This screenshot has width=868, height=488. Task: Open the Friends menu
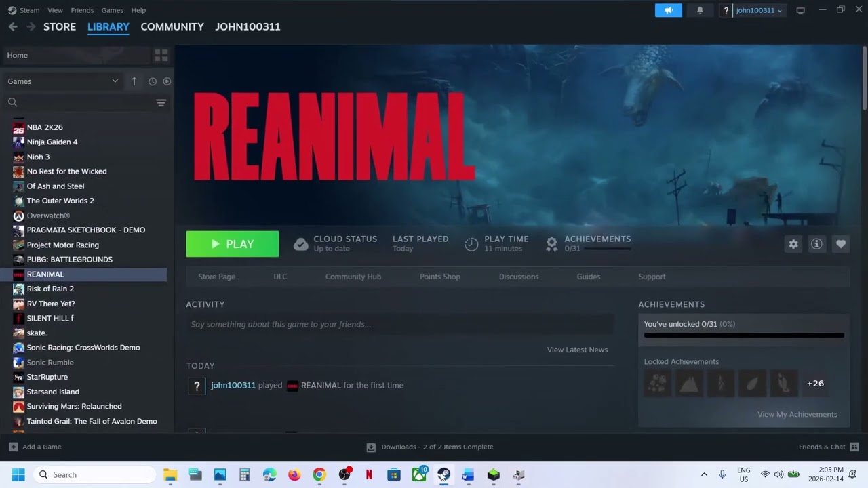click(x=82, y=10)
